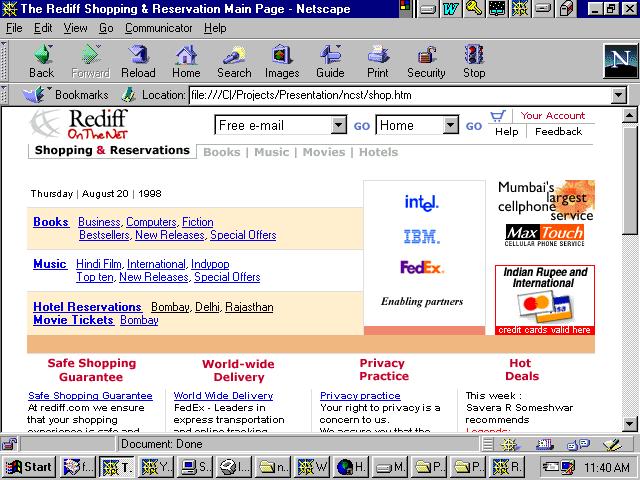Screen dimensions: 640x480
Task: Open Netscape Search toolbar button
Action: [x=234, y=61]
